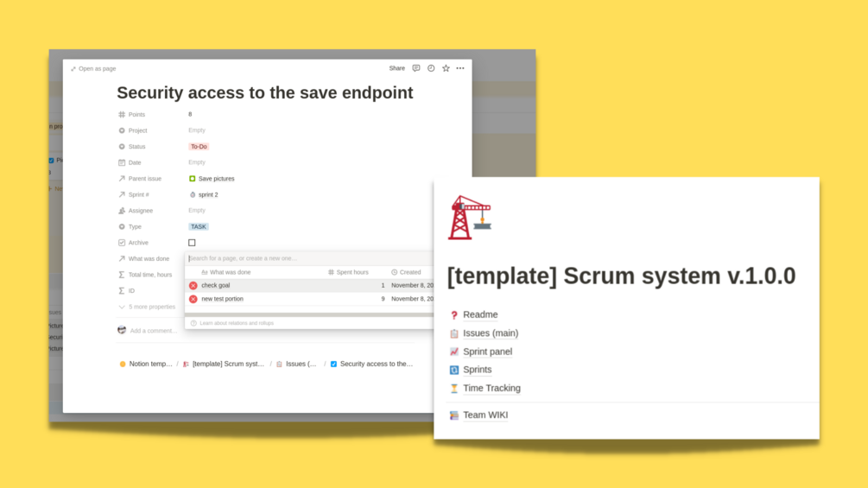Click the Sprint panel chart icon
Image resolution: width=868 pixels, height=488 pixels.
(x=454, y=352)
